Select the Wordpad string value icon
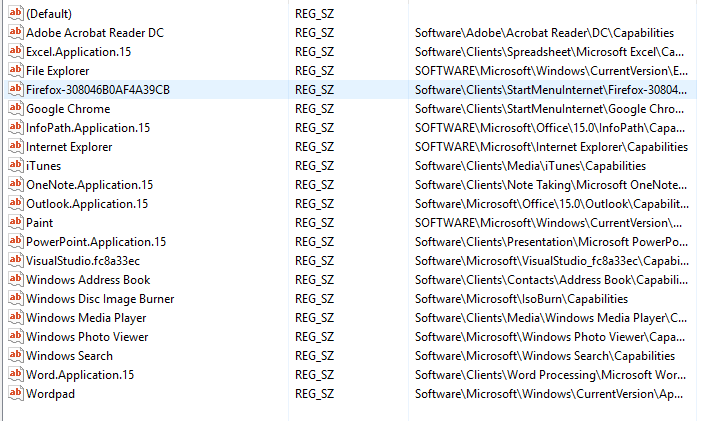The image size is (707, 421). click(15, 393)
